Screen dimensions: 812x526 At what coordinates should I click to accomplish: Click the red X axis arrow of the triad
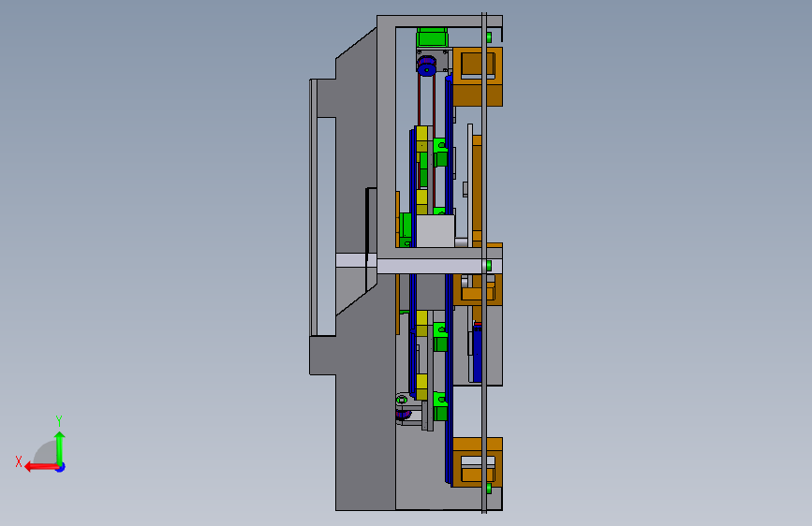(x=41, y=467)
